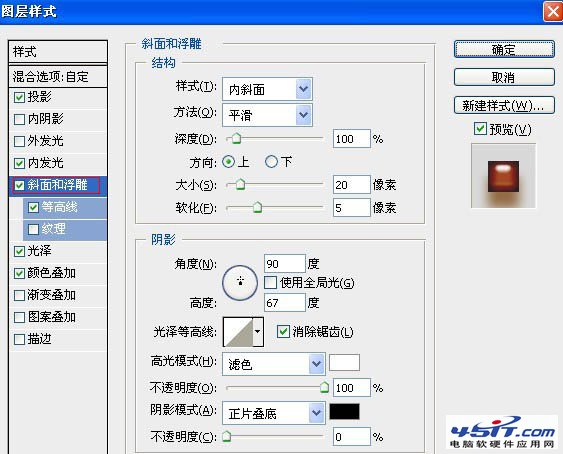Click the angle dial for shading direction
The width and height of the screenshot is (563, 454).
[x=240, y=283]
